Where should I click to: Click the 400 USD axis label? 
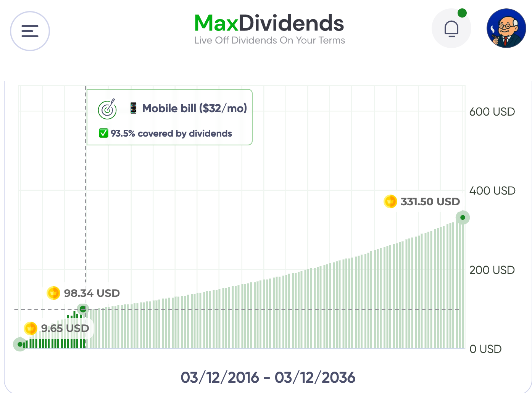point(492,191)
